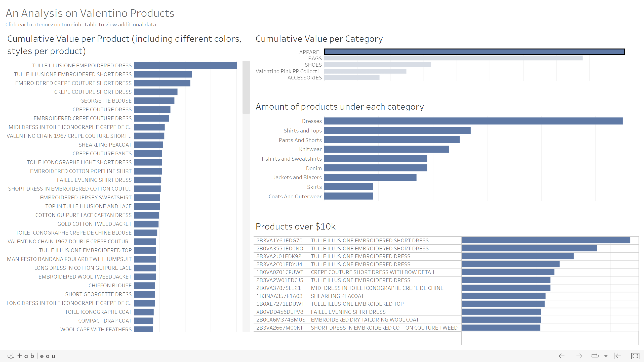Select the BAGS category bar
Viewport: 644px width, 362px height.
pyautogui.click(x=453, y=58)
